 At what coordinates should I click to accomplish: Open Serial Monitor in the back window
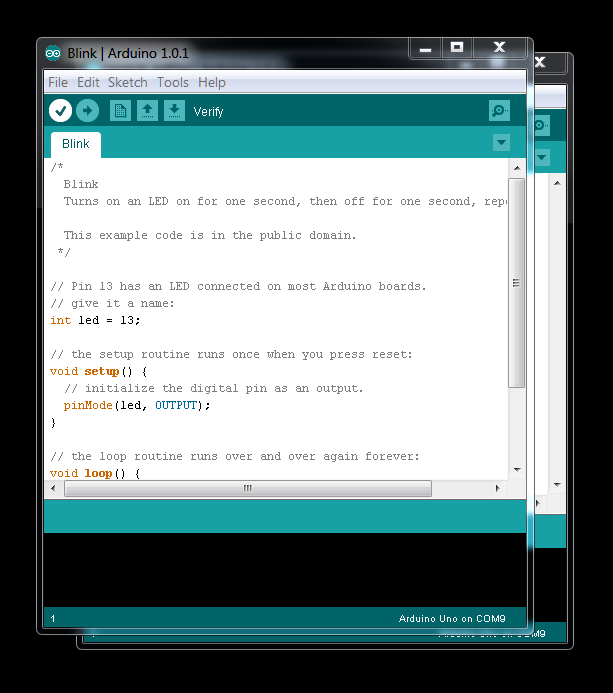click(x=541, y=126)
